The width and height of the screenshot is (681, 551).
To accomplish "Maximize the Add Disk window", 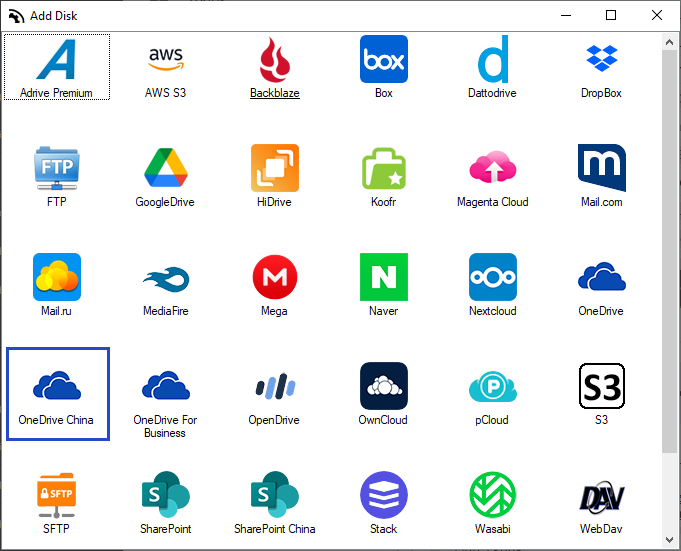I will pyautogui.click(x=611, y=15).
